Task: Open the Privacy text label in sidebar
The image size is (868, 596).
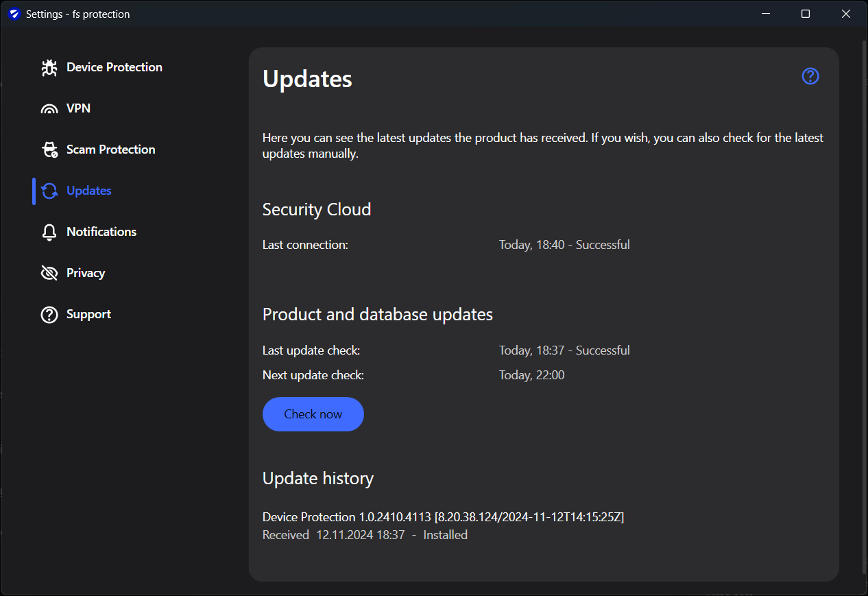Action: click(86, 273)
